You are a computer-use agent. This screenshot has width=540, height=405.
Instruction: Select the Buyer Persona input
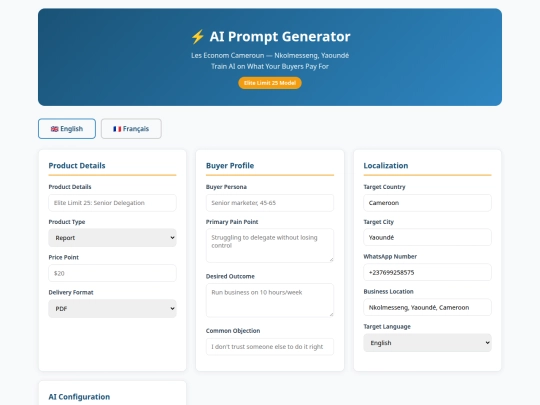point(270,203)
